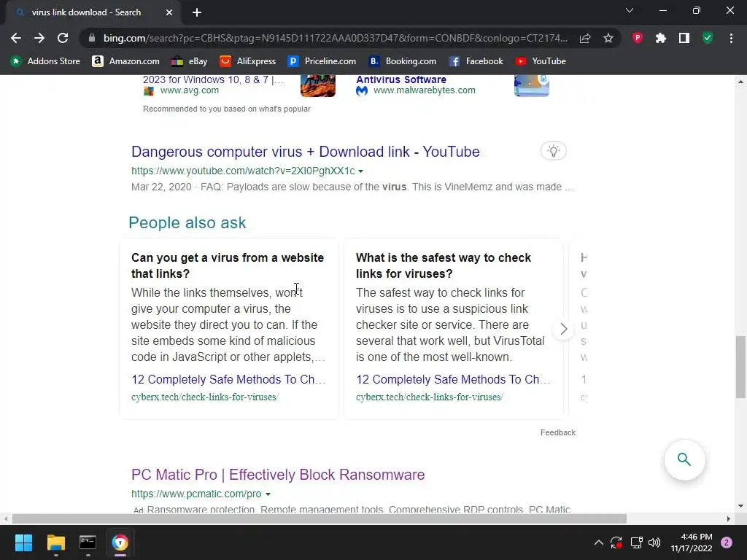
Task: Go back to previous page
Action: click(x=16, y=38)
